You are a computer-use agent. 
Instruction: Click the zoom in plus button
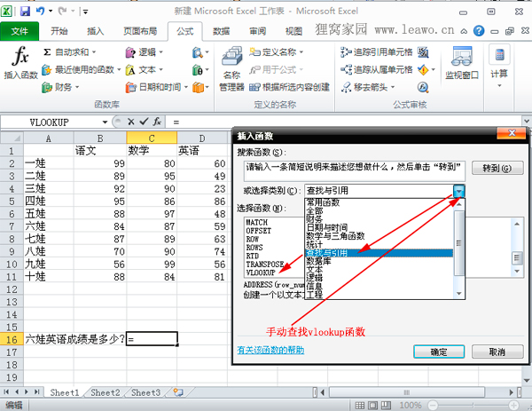[513, 405]
